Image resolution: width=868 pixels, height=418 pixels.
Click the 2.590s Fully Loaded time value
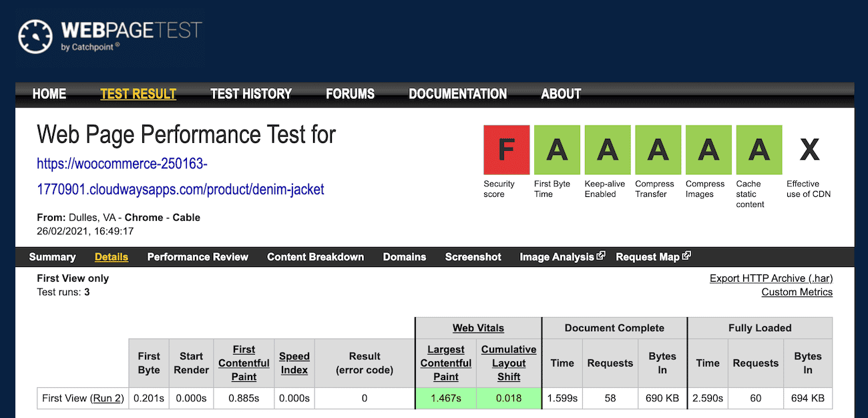[707, 399]
